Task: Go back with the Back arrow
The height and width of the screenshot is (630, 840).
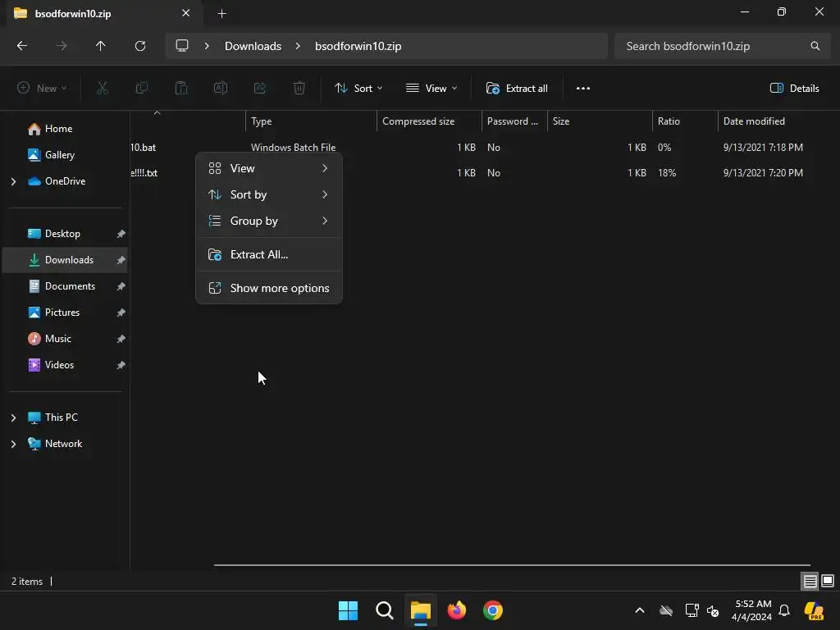Action: click(x=22, y=46)
